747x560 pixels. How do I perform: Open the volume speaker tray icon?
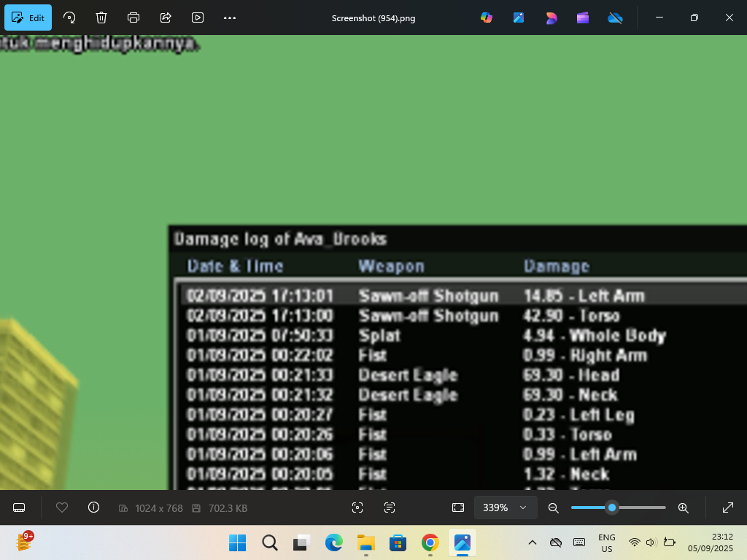(651, 542)
